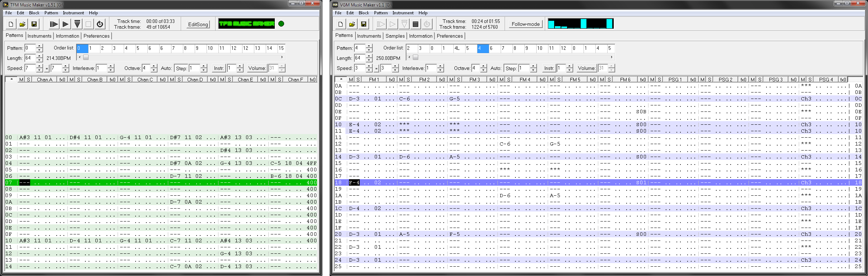This screenshot has height=276, width=868.
Task: Increase Pattern number in VGM Music Maker
Action: tap(369, 46)
